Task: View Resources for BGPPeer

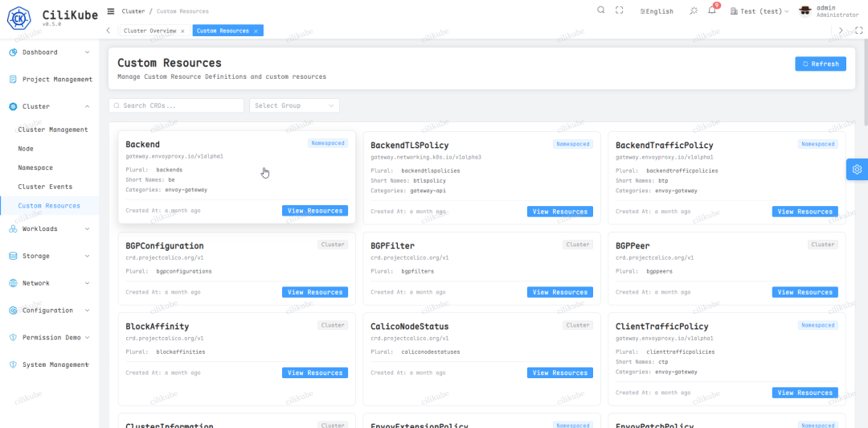Action: pyautogui.click(x=805, y=292)
